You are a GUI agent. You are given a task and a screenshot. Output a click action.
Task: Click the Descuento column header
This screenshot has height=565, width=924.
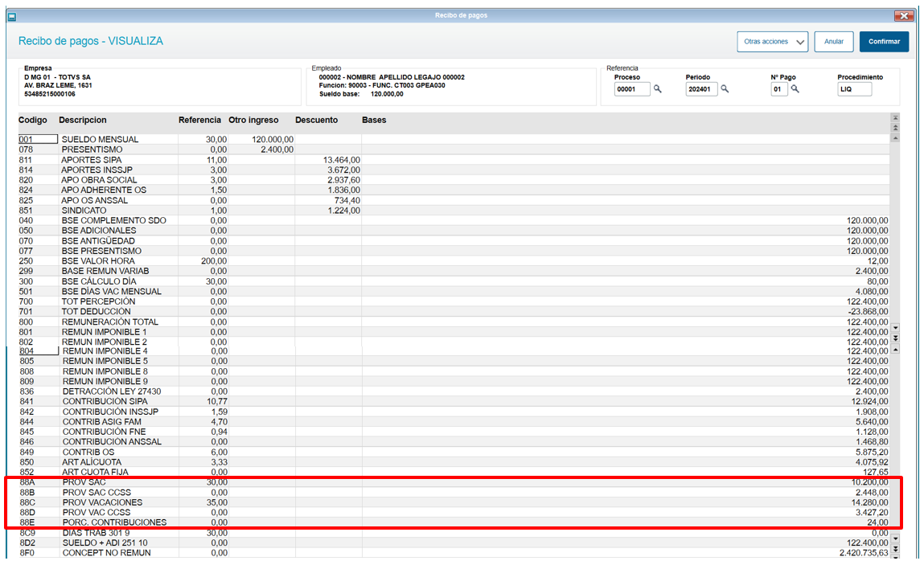(317, 121)
